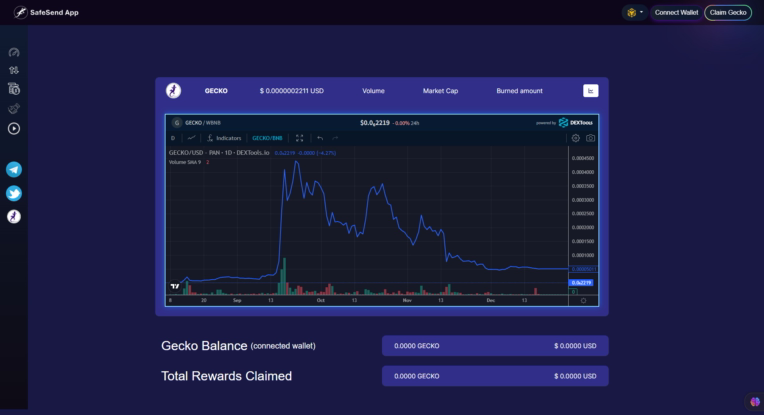Click the gecko logo icon in sidebar
The image size is (764, 415).
[14, 216]
